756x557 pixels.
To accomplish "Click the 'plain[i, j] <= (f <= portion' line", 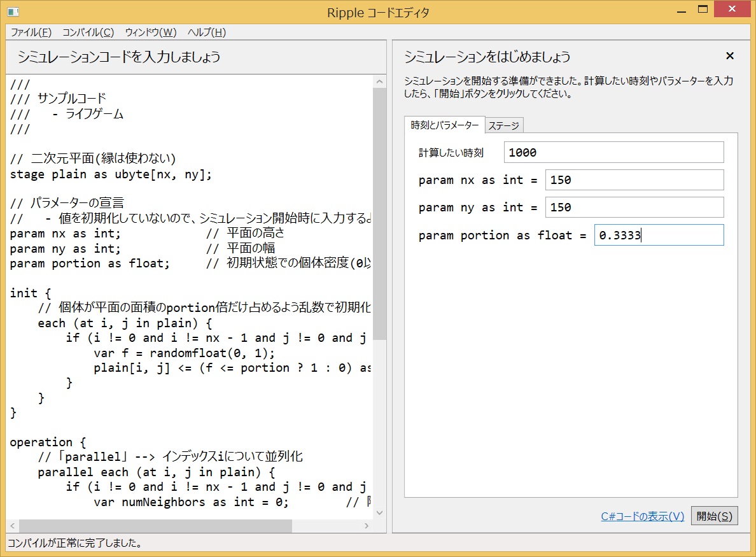I will click(x=232, y=367).
